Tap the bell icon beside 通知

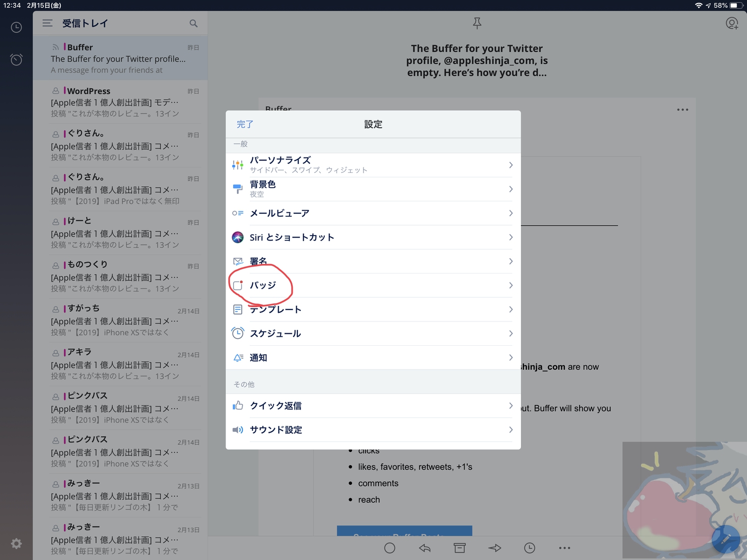[238, 358]
